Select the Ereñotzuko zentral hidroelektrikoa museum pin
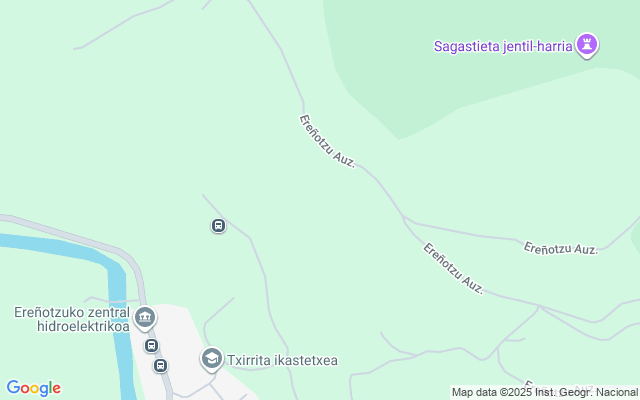The width and height of the screenshot is (640, 400). point(145,318)
